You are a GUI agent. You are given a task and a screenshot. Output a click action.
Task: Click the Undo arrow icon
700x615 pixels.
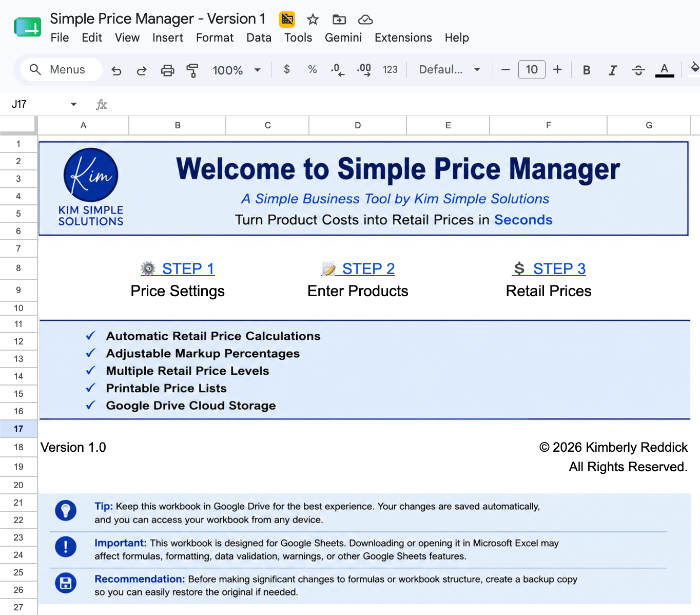(x=116, y=70)
